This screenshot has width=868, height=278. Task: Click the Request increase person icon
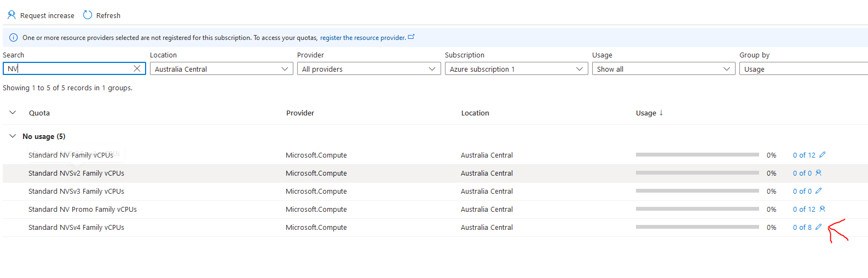pos(11,15)
